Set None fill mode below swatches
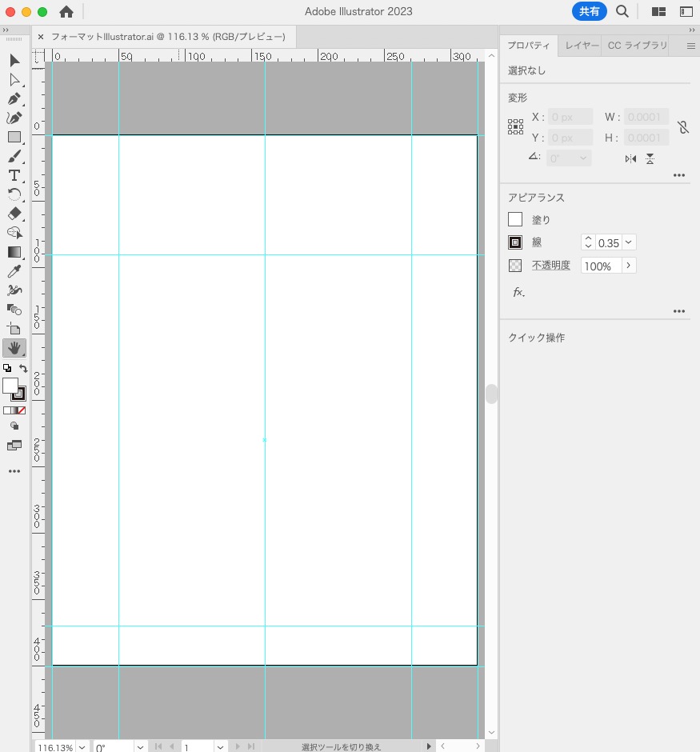This screenshot has width=700, height=752. (x=22, y=410)
